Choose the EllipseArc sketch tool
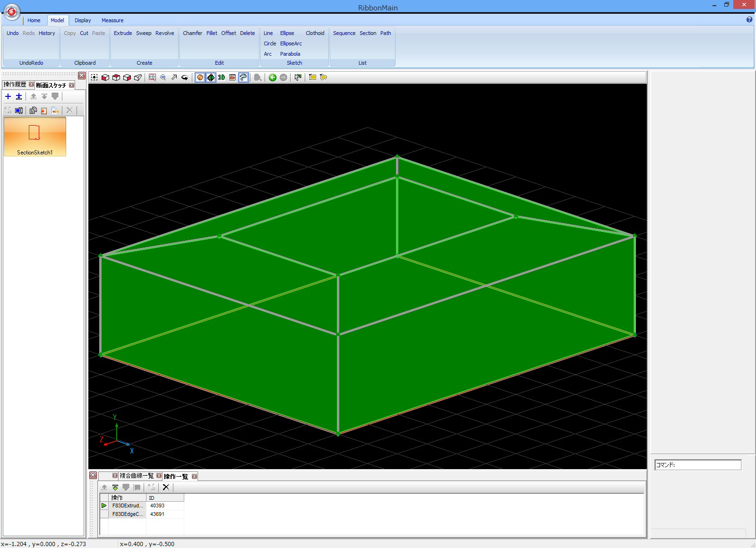756x548 pixels. point(291,43)
